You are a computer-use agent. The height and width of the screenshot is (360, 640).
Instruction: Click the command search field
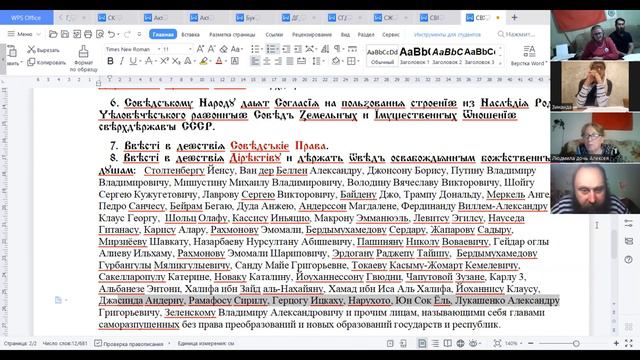click(516, 34)
